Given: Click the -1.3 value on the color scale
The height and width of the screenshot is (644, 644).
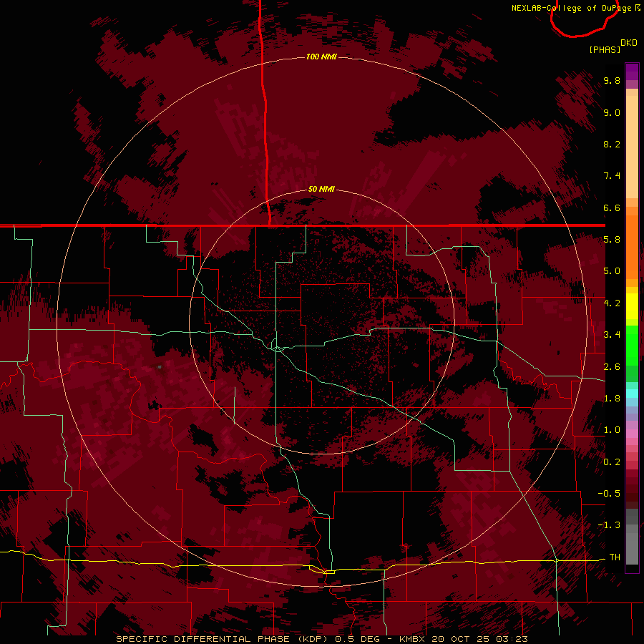Looking at the screenshot, I should [x=609, y=525].
